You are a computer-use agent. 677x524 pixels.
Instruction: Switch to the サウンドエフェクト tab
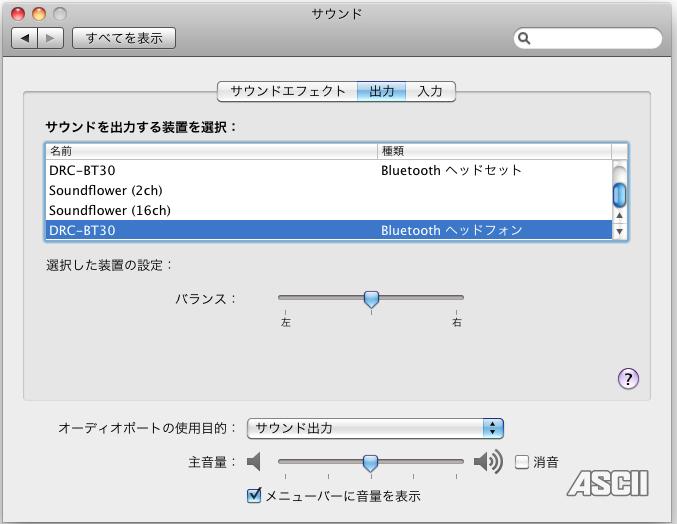(288, 91)
